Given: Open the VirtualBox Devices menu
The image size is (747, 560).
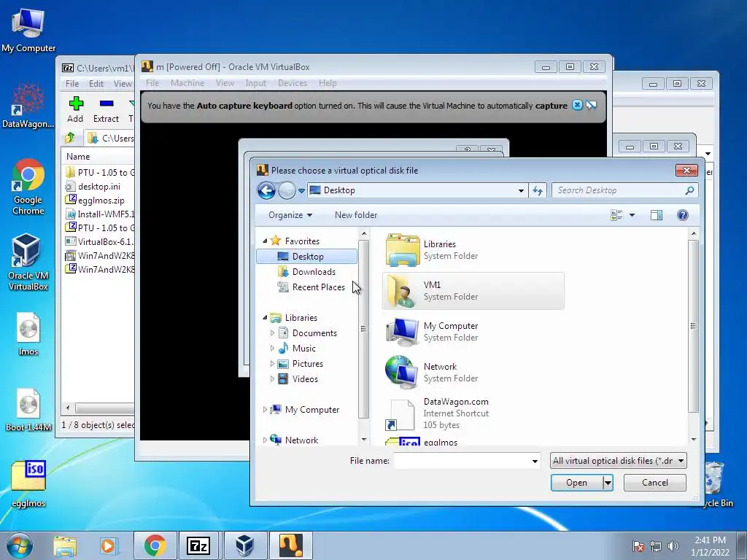Looking at the screenshot, I should pyautogui.click(x=292, y=83).
